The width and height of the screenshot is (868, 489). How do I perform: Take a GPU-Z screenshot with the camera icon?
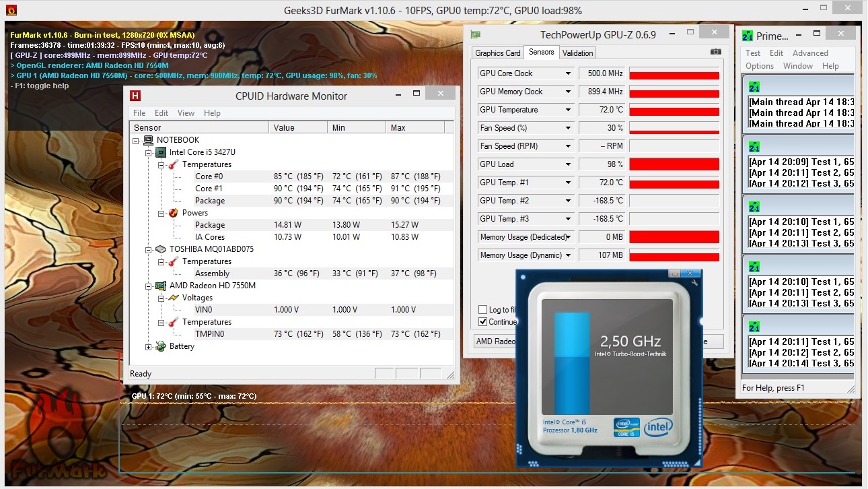pyautogui.click(x=715, y=52)
